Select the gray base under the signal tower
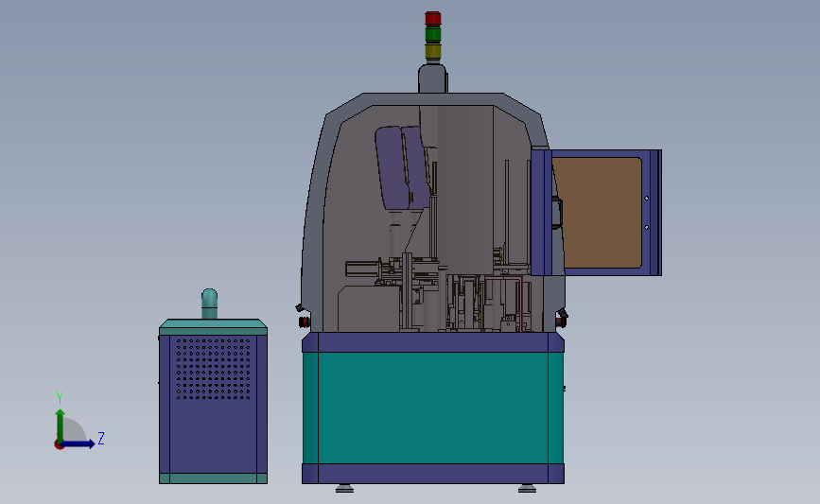The image size is (820, 504). point(432,78)
